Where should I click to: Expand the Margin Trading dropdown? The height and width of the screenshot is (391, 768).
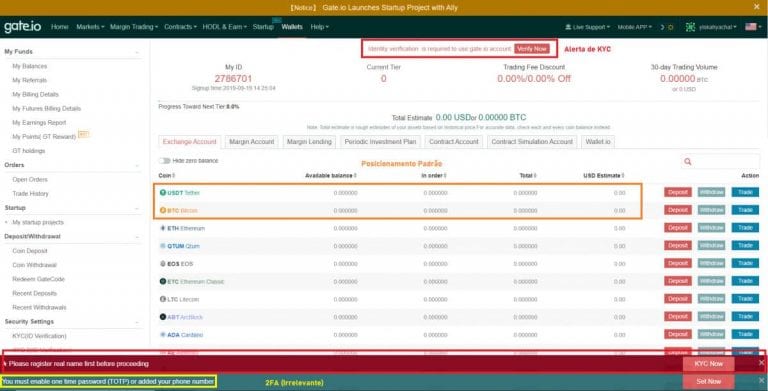(134, 27)
